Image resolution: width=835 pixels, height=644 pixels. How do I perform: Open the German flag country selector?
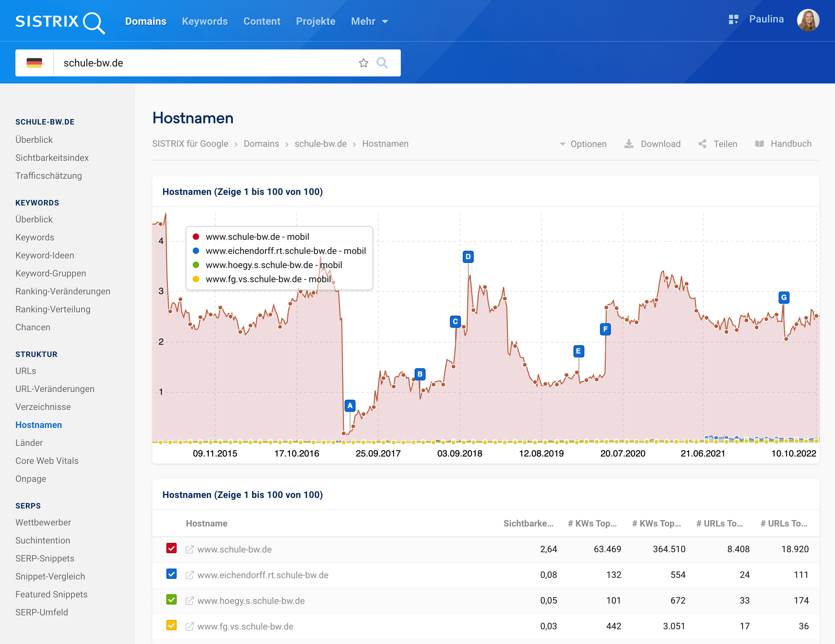tap(34, 63)
